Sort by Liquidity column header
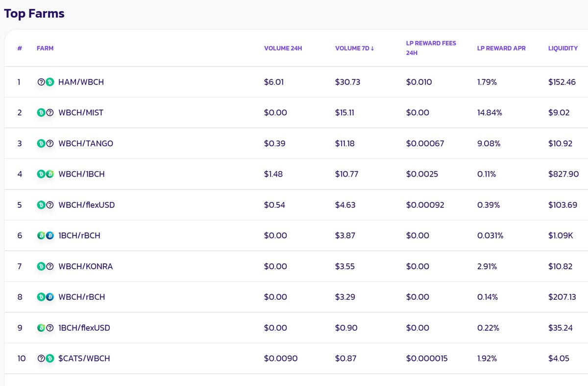This screenshot has height=386, width=588. coord(563,49)
